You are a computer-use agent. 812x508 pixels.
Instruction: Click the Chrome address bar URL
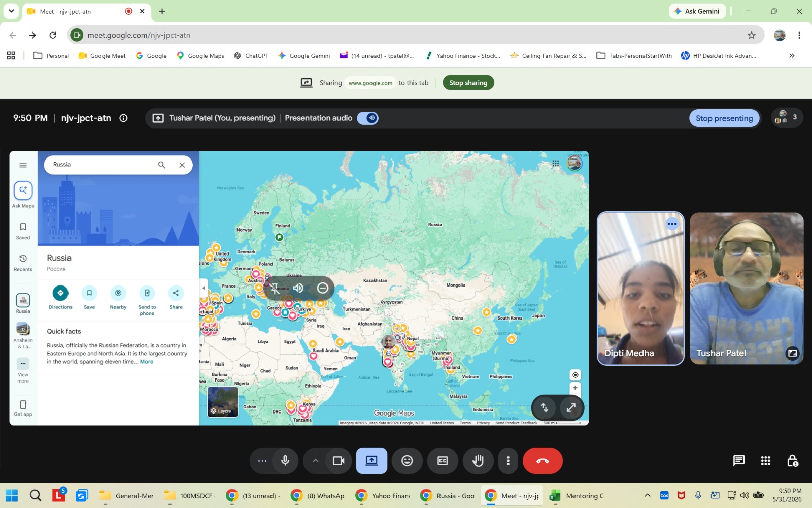tap(139, 35)
